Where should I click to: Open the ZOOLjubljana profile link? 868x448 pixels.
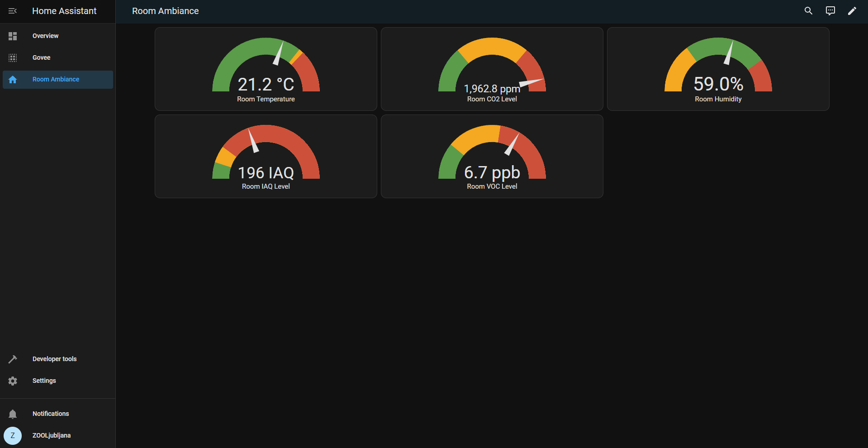click(x=52, y=436)
